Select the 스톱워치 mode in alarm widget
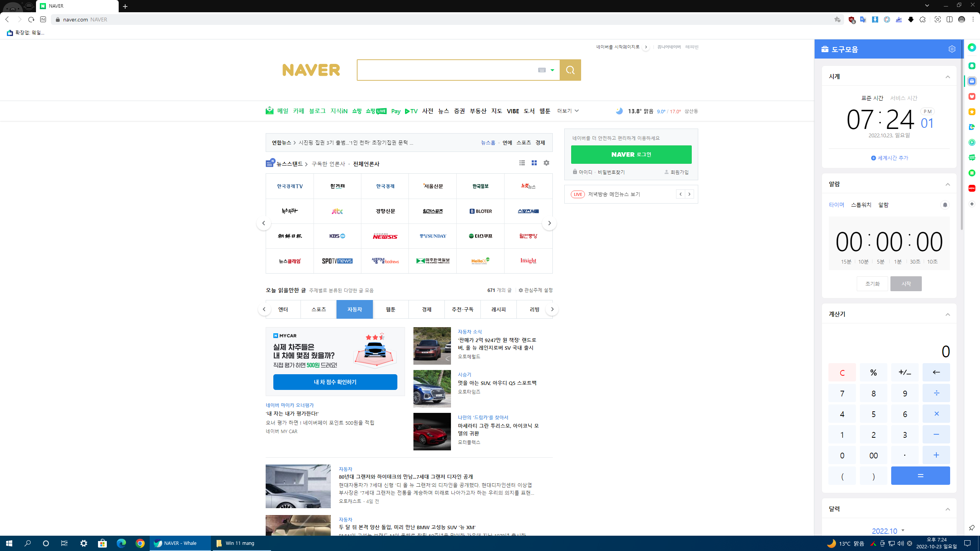This screenshot has width=980, height=551. click(861, 205)
